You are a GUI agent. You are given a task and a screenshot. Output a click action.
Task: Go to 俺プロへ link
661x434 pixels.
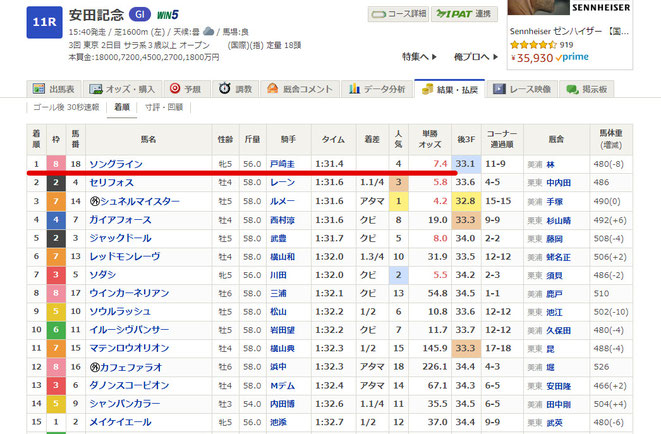[476, 56]
